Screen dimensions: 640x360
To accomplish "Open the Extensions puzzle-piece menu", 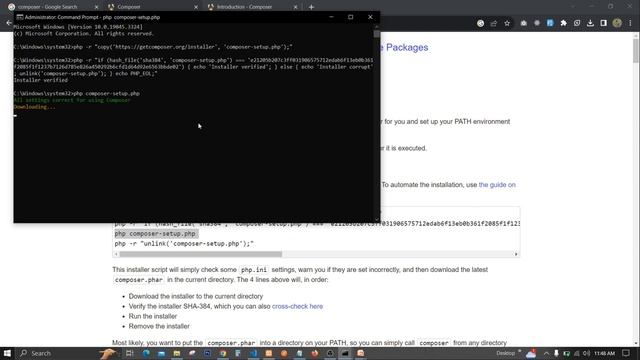I will [x=564, y=23].
